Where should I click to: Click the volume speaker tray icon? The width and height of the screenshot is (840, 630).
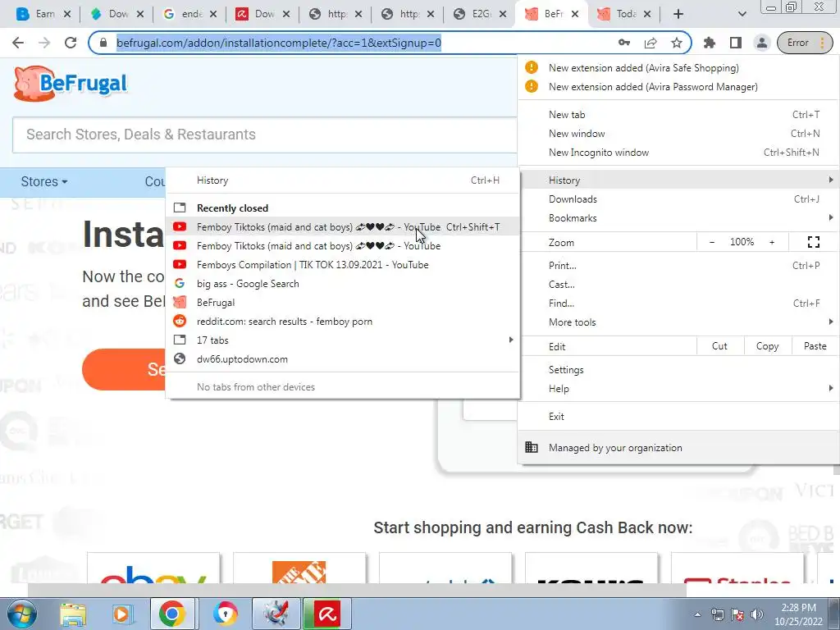(756, 614)
